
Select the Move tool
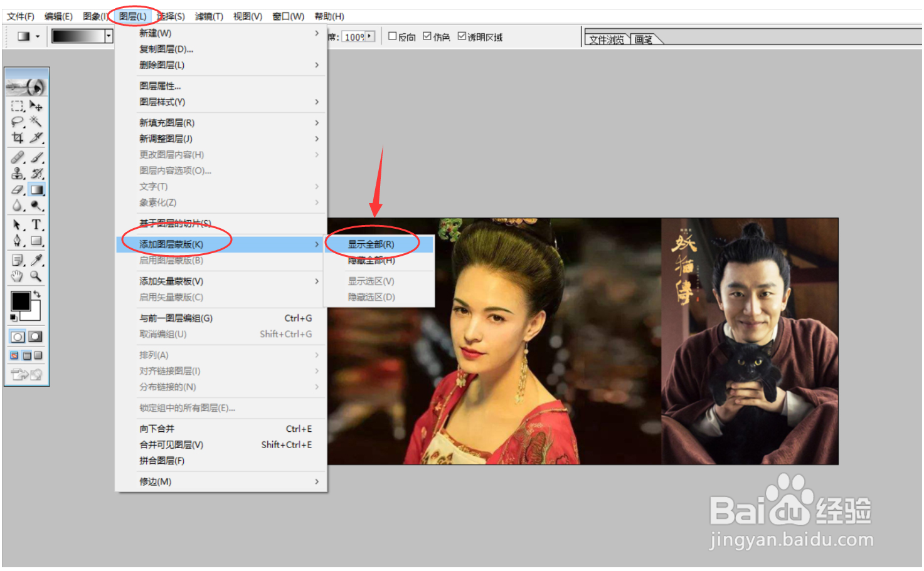pyautogui.click(x=36, y=106)
